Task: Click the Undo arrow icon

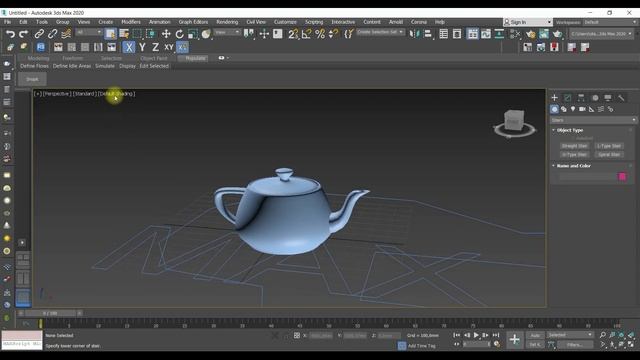Action: coord(11,34)
